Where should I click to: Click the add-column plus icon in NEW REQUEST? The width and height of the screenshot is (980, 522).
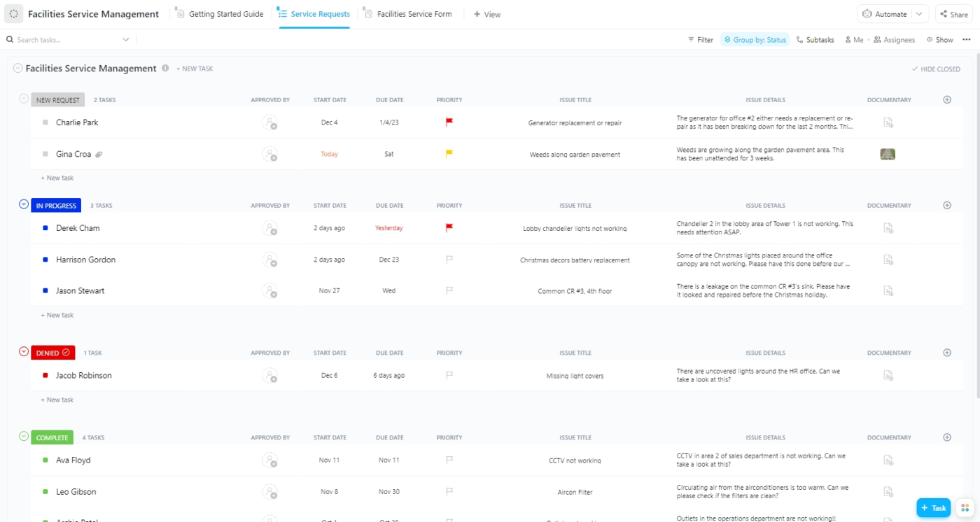946,99
